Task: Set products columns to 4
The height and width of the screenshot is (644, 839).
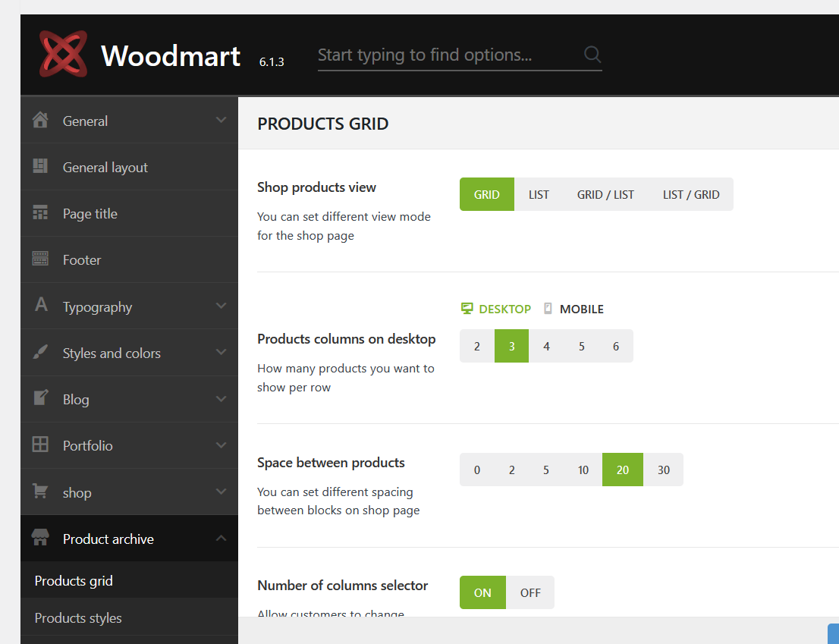Action: [546, 346]
